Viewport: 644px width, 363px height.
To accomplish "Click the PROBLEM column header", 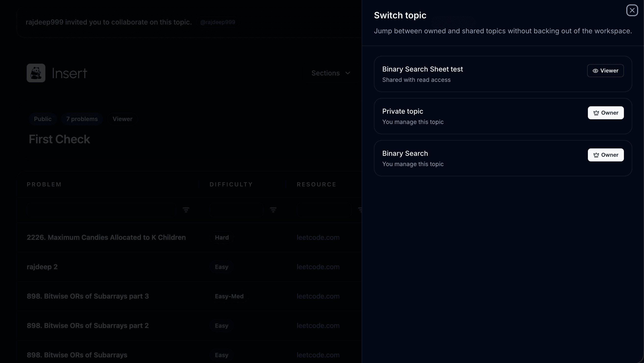I will point(44,184).
